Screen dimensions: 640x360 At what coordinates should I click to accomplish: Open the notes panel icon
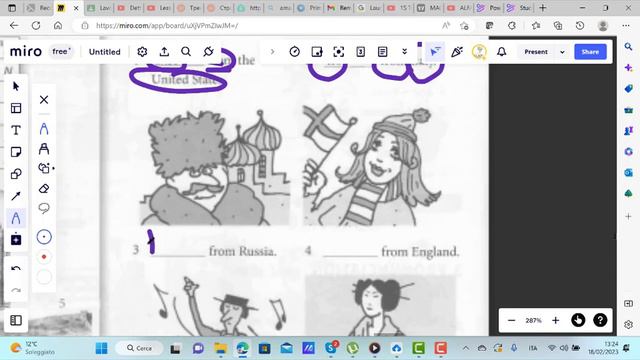pyautogui.click(x=382, y=52)
